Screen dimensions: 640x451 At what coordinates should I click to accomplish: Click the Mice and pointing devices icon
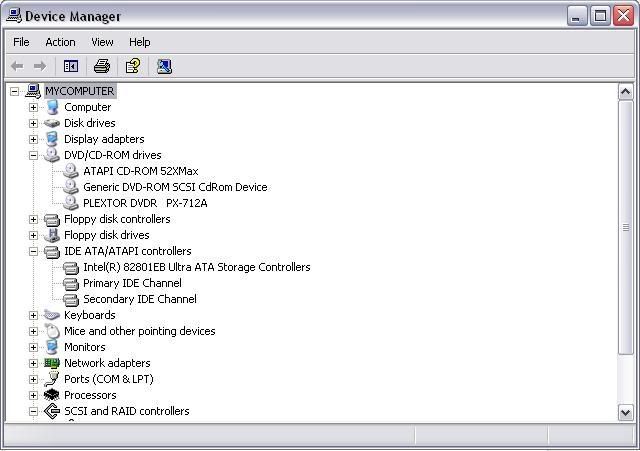[x=52, y=331]
